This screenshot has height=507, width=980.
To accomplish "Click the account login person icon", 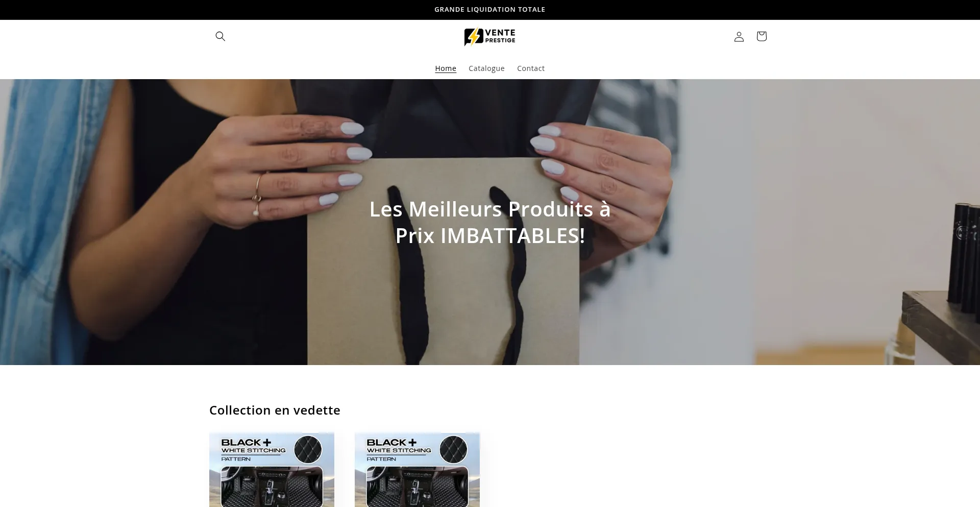I will tap(739, 36).
